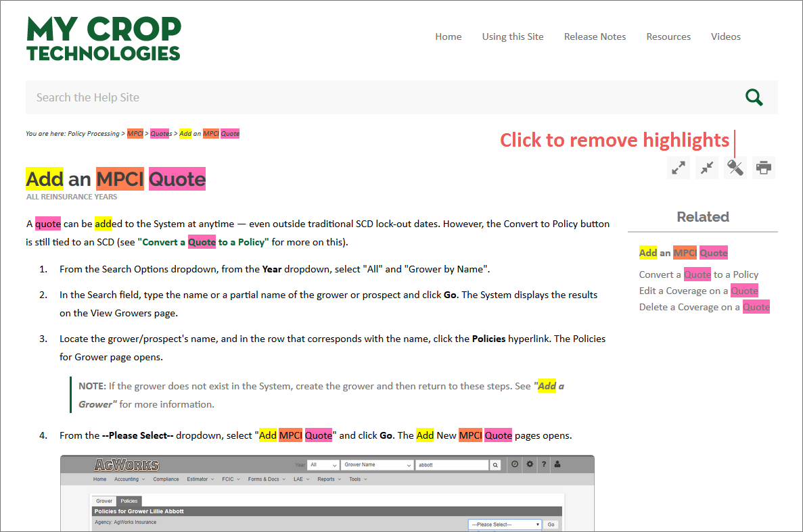The height and width of the screenshot is (532, 803).
Task: Expand the Forms & Docs menu in AgWorks
Action: coord(267,479)
